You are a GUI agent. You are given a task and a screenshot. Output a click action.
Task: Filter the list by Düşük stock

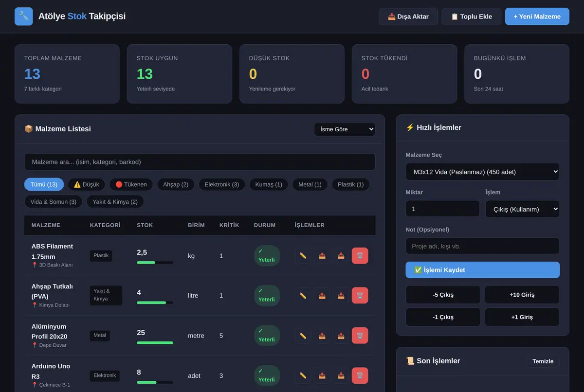86,185
